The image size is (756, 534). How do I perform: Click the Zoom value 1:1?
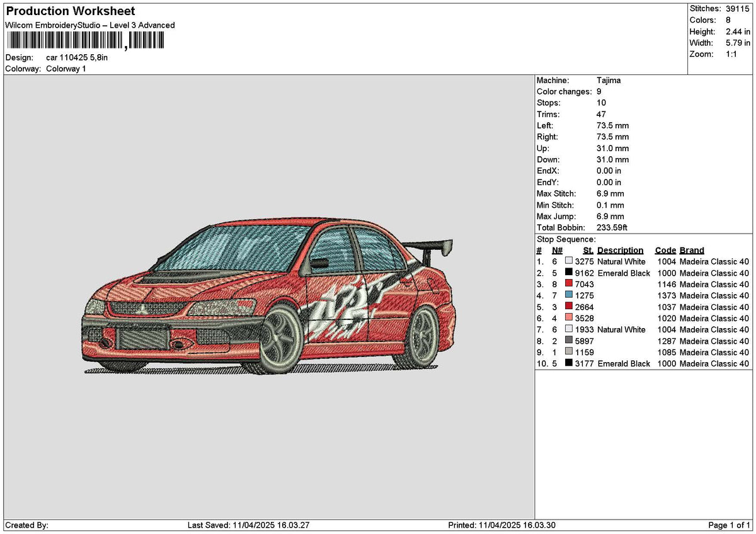[732, 54]
